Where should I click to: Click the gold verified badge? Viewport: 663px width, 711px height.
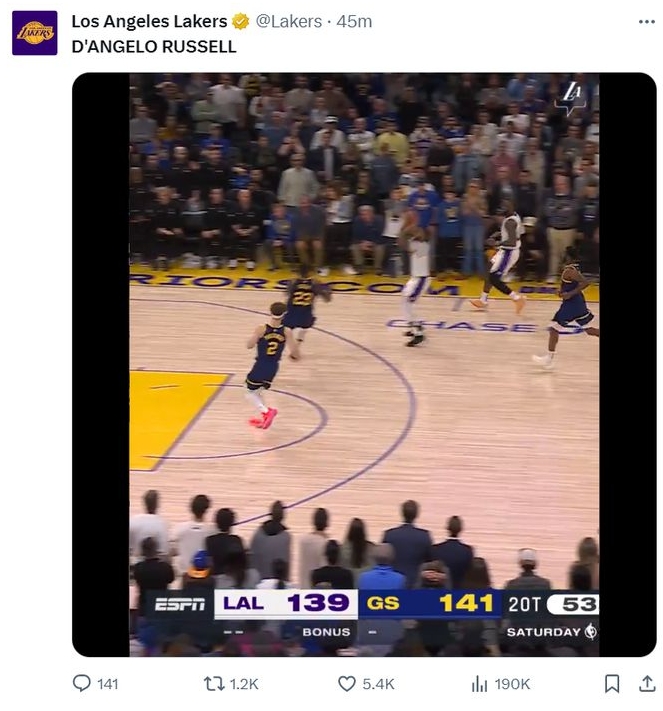[241, 22]
